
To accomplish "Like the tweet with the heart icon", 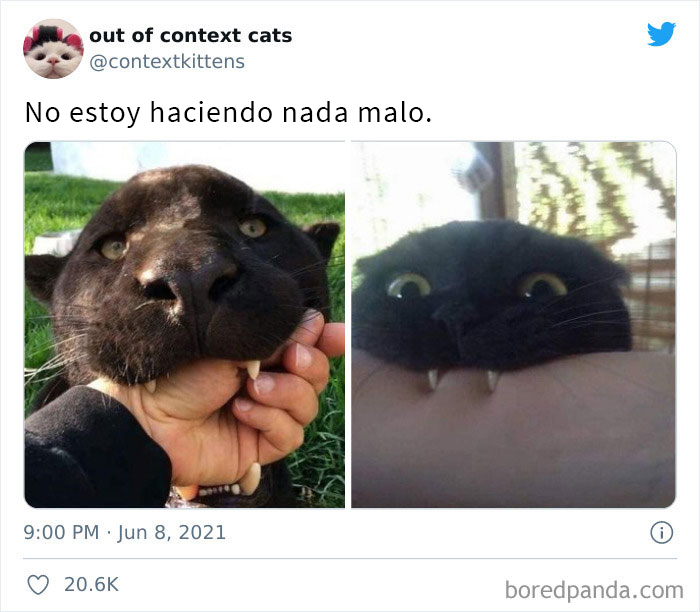I will click(38, 584).
